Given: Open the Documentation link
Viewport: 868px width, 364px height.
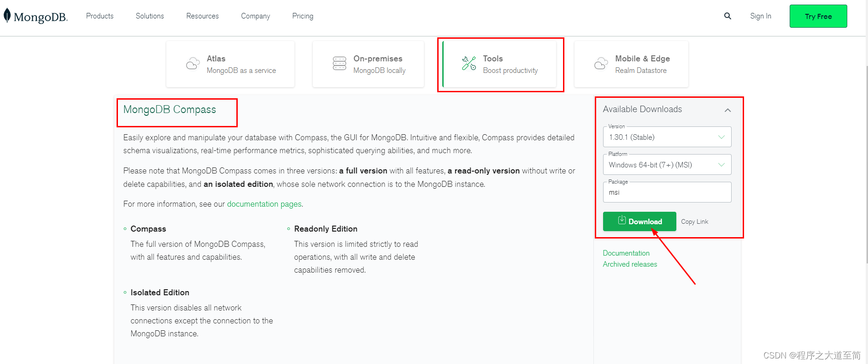Looking at the screenshot, I should coord(626,253).
